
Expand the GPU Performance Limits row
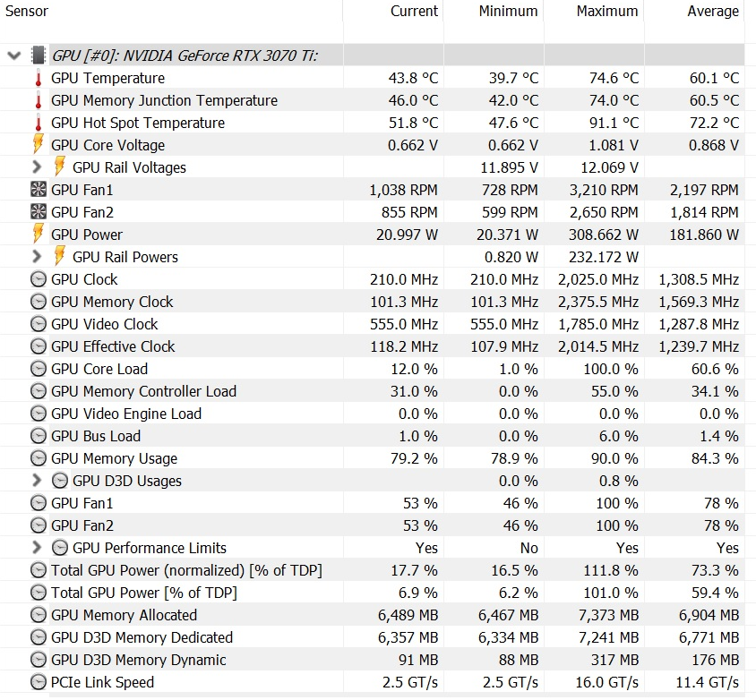[x=37, y=548]
